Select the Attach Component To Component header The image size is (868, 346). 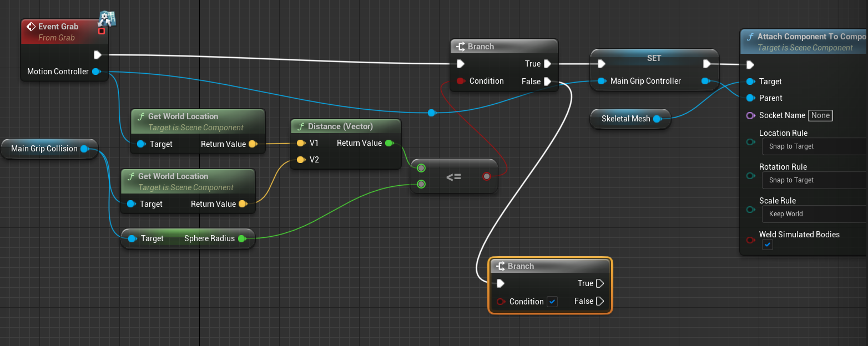click(x=804, y=42)
